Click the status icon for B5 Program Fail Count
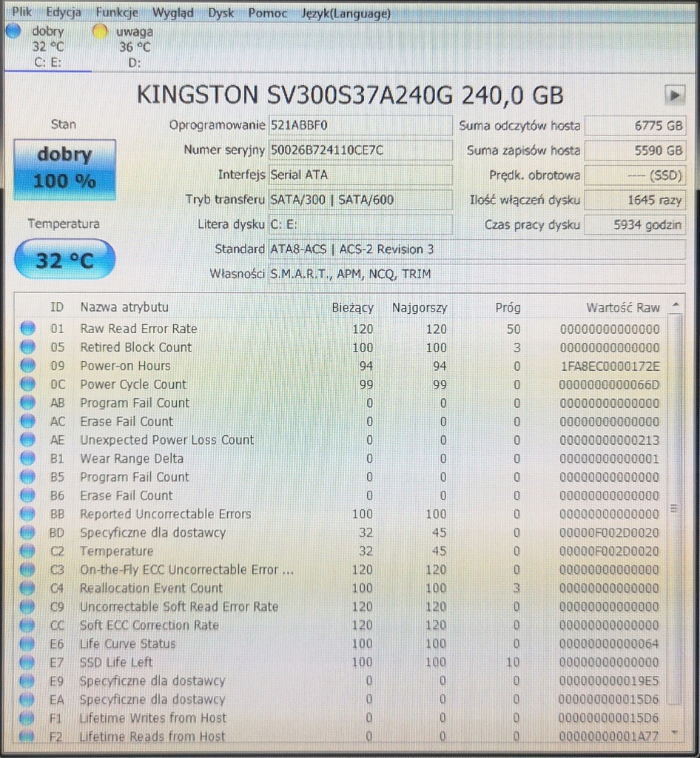Screen dimensions: 700x758 click(28, 477)
